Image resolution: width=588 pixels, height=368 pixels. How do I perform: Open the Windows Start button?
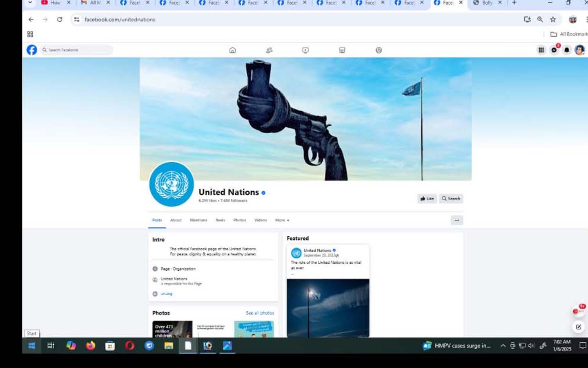point(32,346)
